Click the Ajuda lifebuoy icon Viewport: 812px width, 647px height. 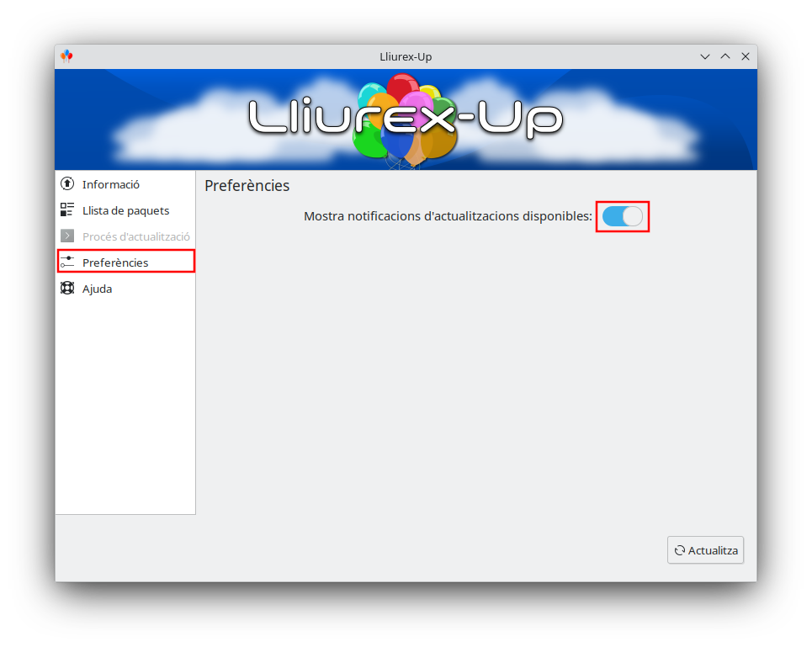coord(67,288)
